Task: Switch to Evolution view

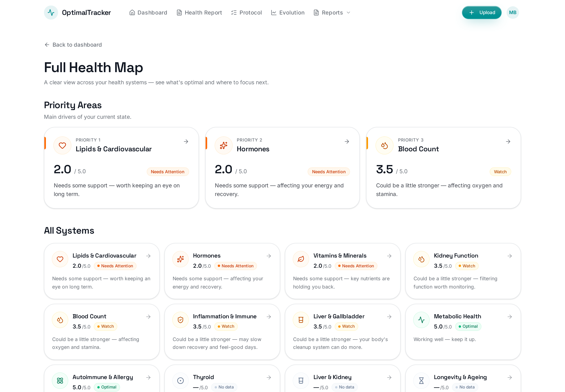Action: pos(287,13)
